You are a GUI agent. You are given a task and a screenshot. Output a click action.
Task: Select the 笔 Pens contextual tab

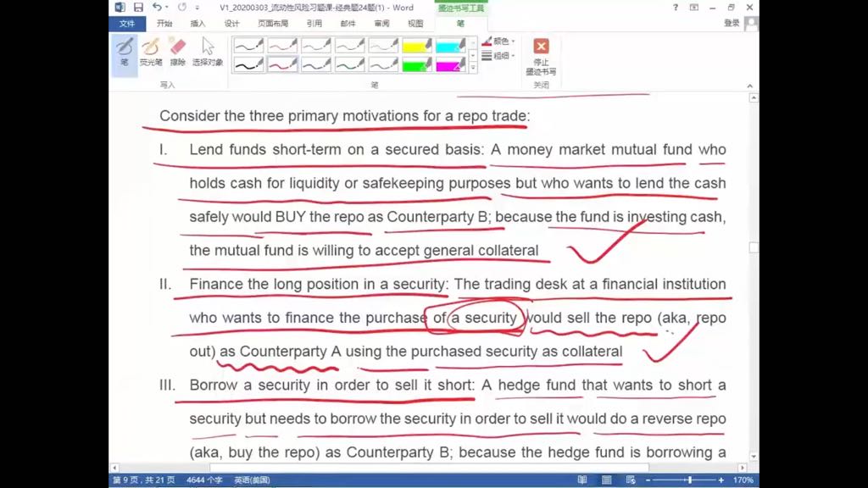(460, 23)
